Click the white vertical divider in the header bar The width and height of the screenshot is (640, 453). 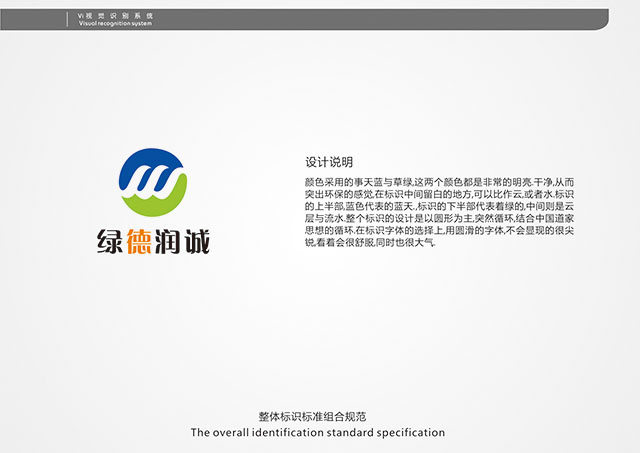tap(68, 19)
